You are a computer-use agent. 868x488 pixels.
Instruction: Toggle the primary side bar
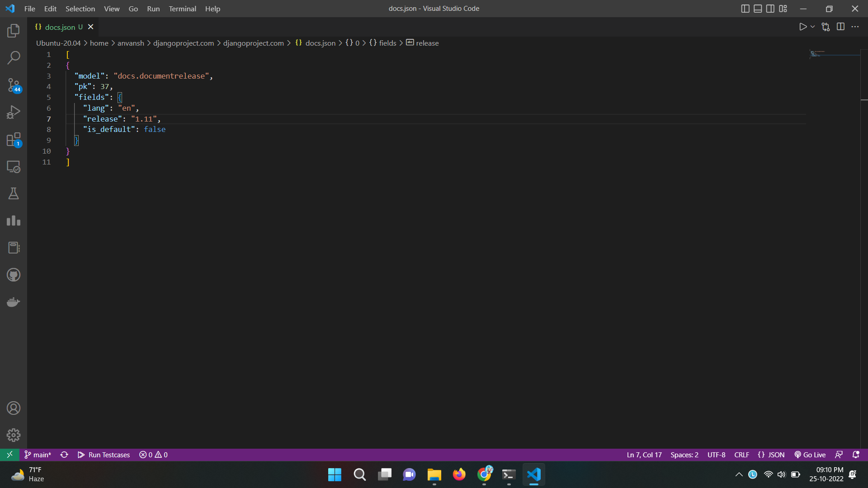coord(745,8)
